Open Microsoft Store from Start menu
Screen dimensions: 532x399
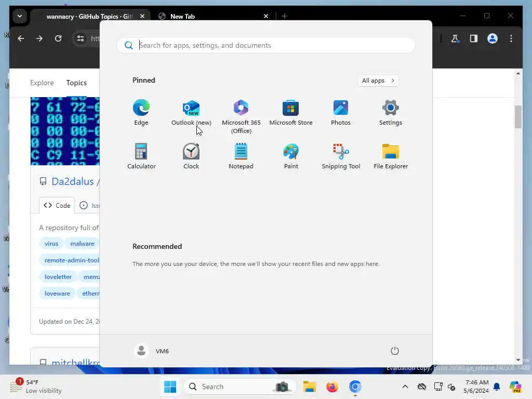click(291, 113)
